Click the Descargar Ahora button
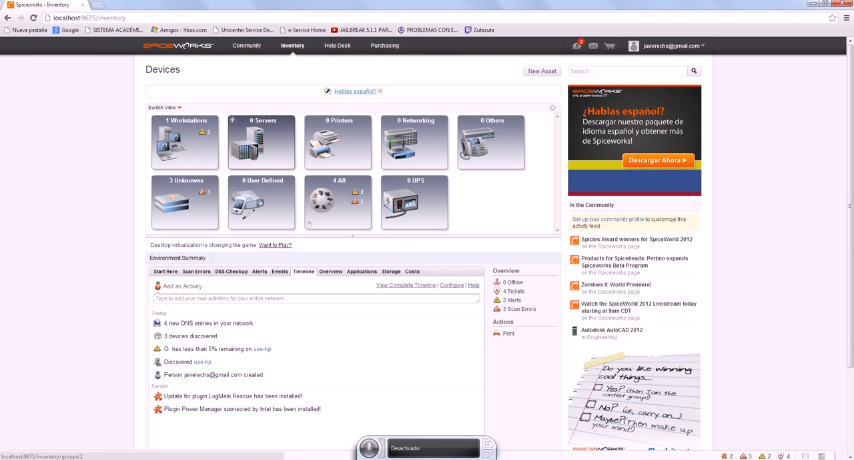The height and width of the screenshot is (460, 854). 657,160
